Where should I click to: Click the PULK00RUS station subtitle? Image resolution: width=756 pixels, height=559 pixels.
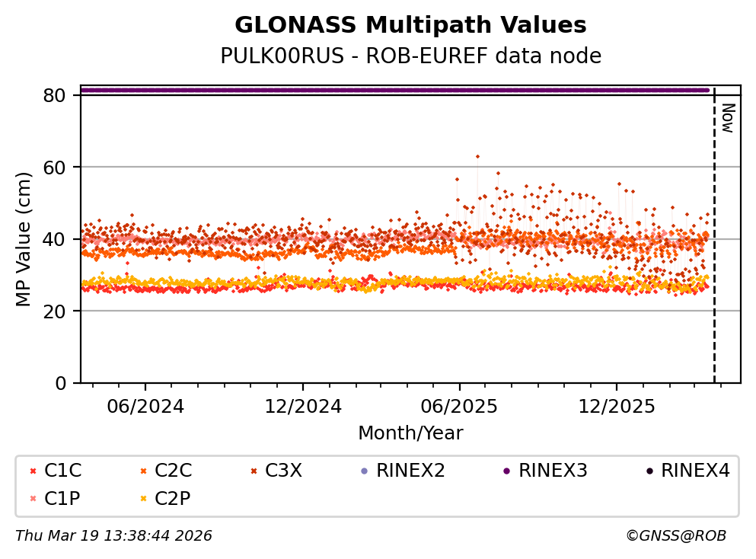click(x=410, y=56)
